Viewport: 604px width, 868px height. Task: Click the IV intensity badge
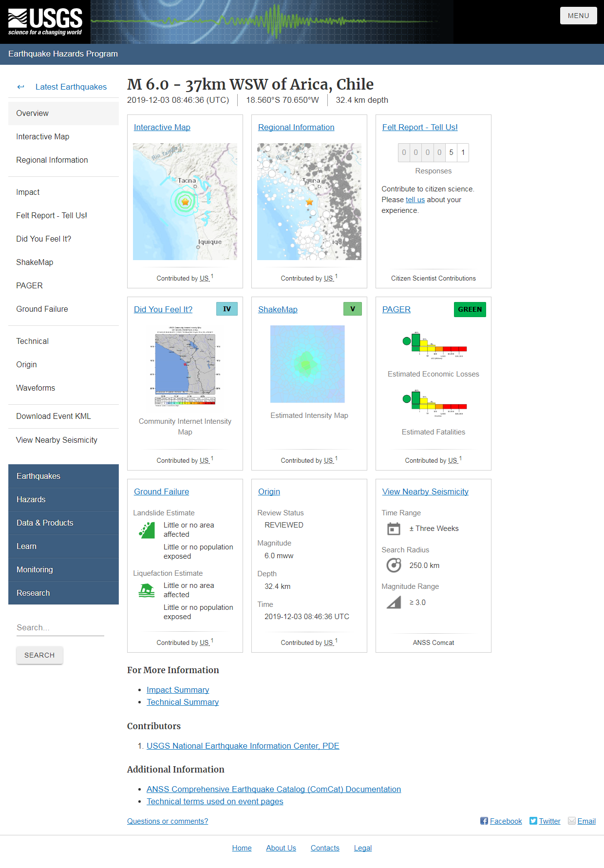227,309
